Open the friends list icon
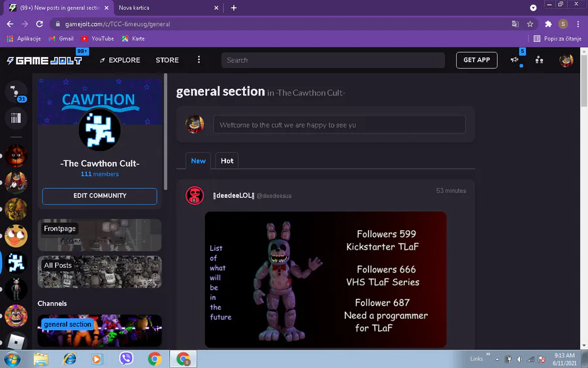Image resolution: width=588 pixels, height=368 pixels. point(539,59)
